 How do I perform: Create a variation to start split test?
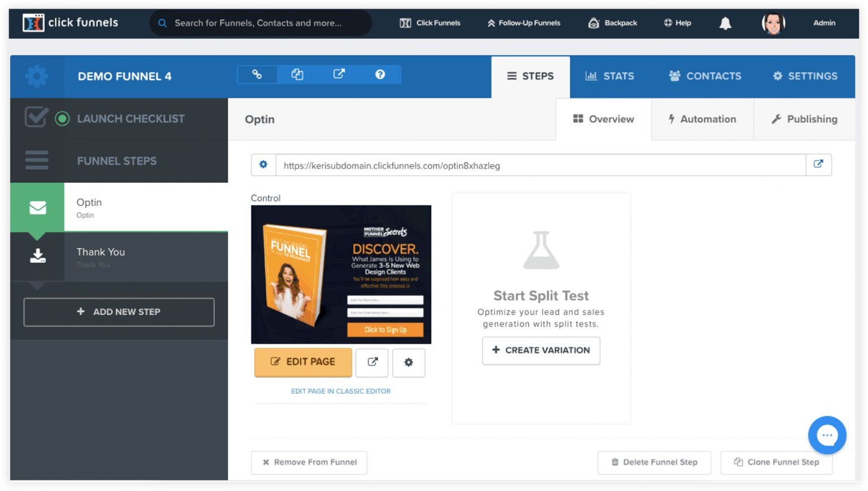coord(540,351)
